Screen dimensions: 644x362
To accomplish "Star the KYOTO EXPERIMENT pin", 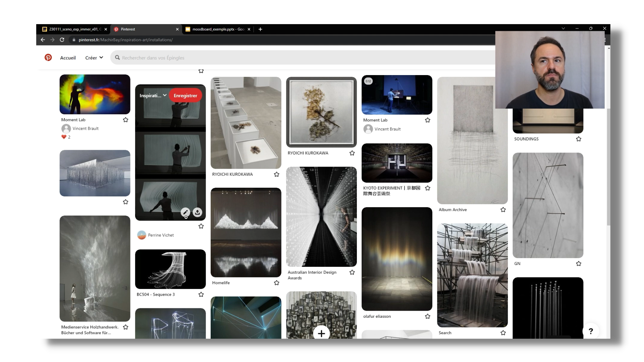I will point(427,188).
